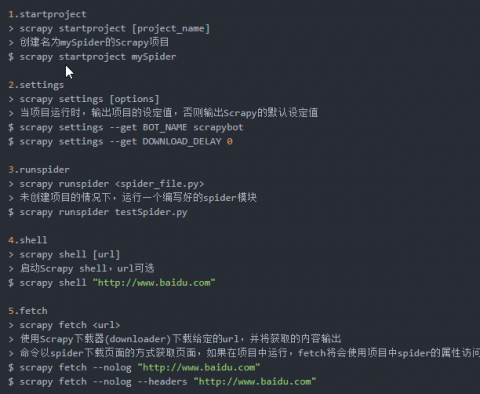Click the '[url]' placeholder after scrapy shell
The image size is (480, 394).
pyautogui.click(x=106, y=255)
